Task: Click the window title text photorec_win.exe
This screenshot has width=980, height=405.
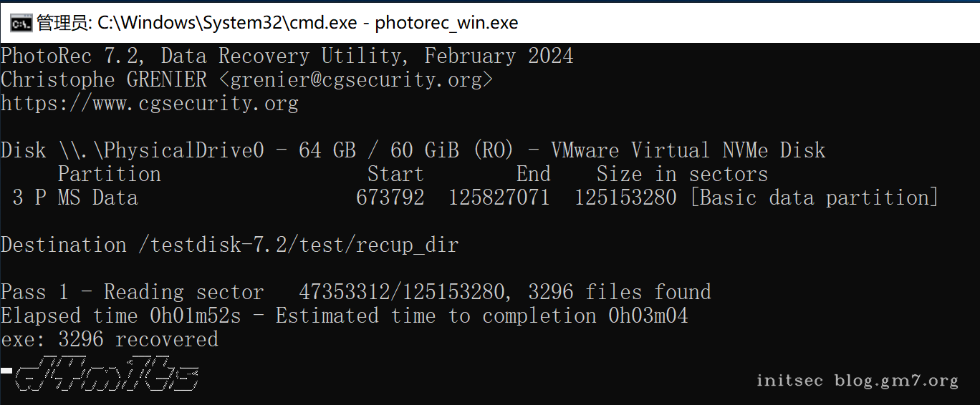Action: [x=446, y=23]
